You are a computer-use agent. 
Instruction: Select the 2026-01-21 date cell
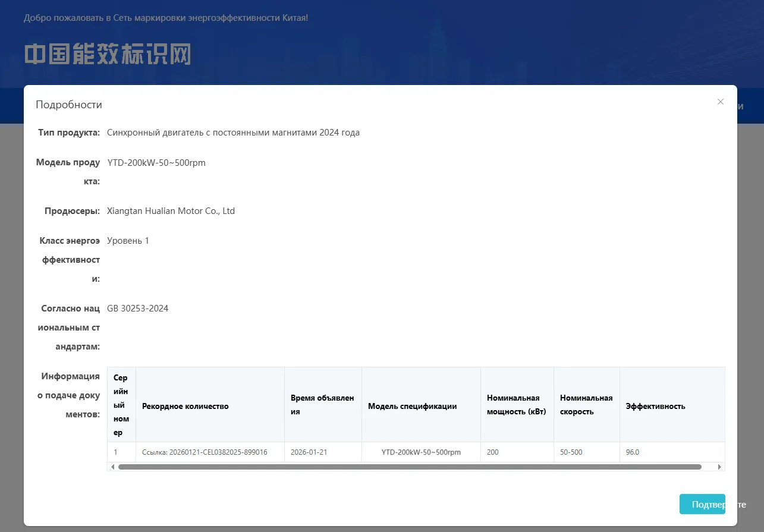[x=309, y=452]
